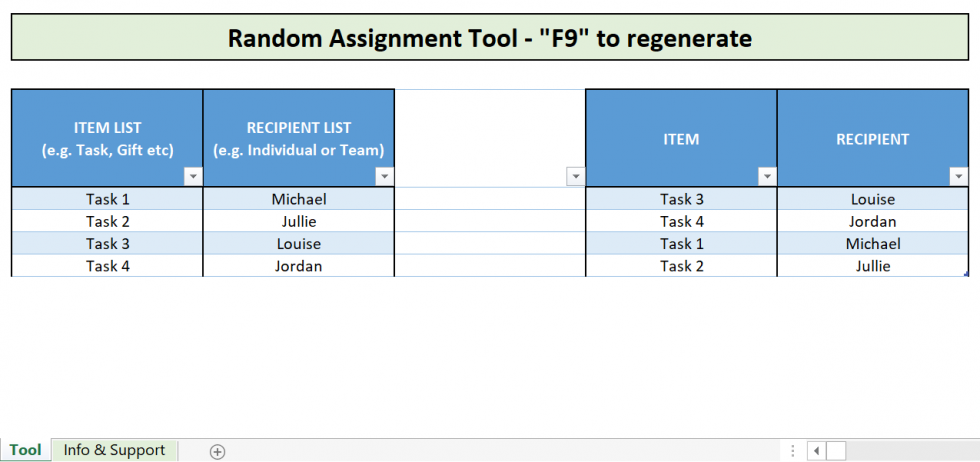Expand the ITEM column filter arrow
Screen dimensions: 980x462
pos(767,176)
